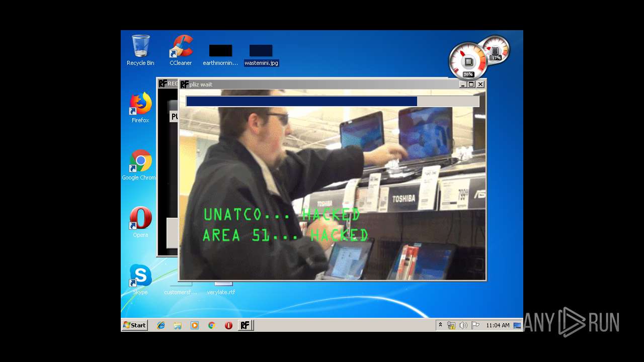
Task: Click the AREA 51... HACKED text
Action: point(285,235)
